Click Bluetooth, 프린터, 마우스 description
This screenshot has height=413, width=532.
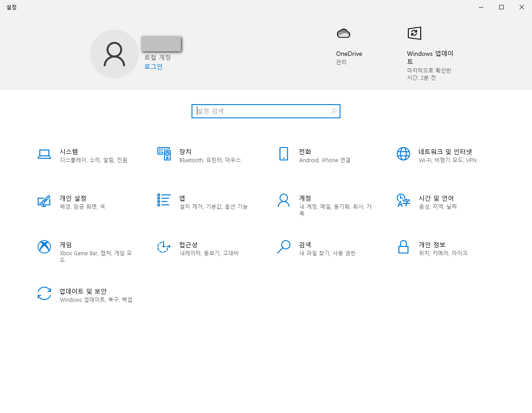pos(210,160)
